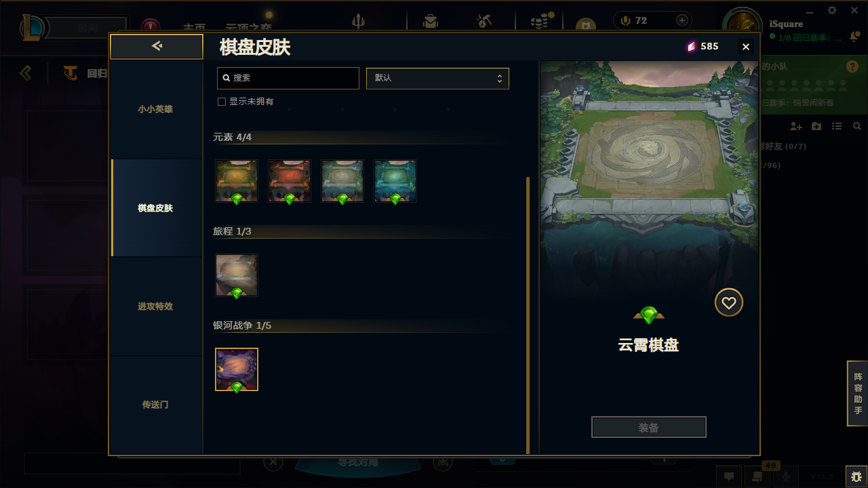Click the add friend icon
This screenshot has height=488, width=868.
click(796, 127)
